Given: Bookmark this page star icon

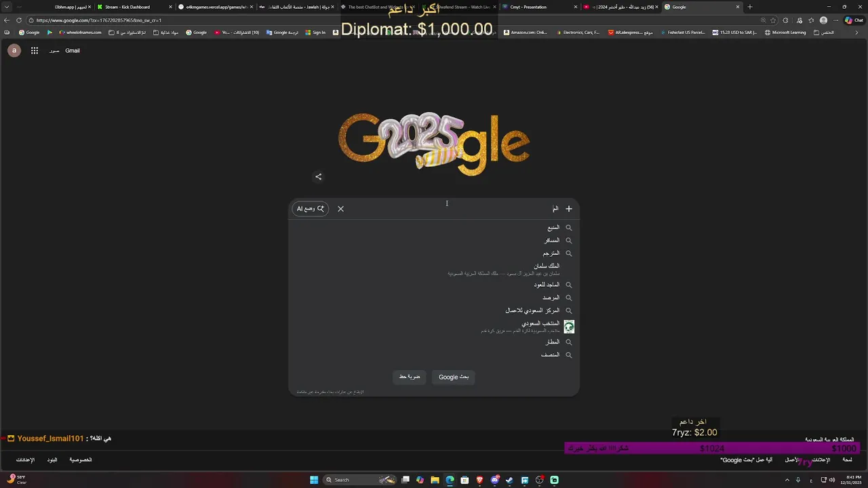Looking at the screenshot, I should [773, 20].
